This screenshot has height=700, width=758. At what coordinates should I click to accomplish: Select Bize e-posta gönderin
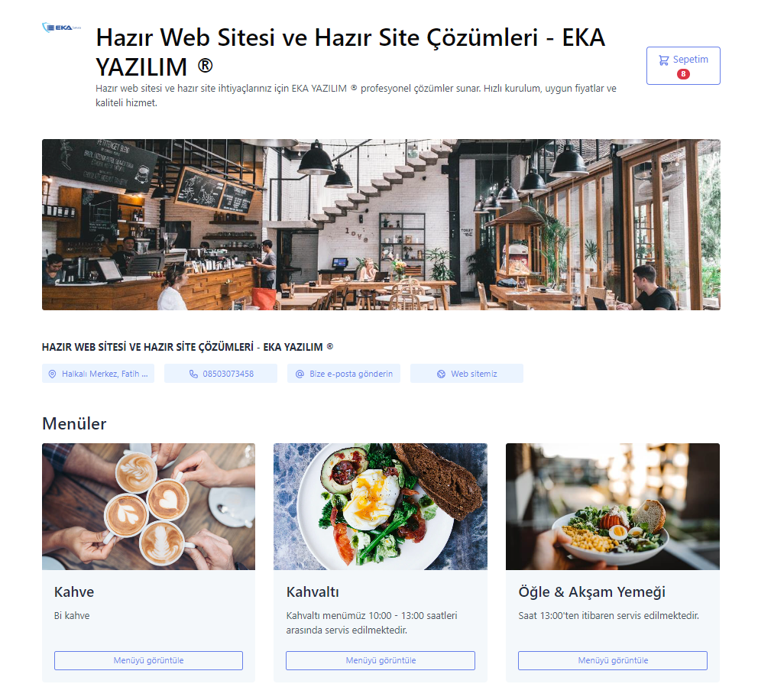(344, 373)
